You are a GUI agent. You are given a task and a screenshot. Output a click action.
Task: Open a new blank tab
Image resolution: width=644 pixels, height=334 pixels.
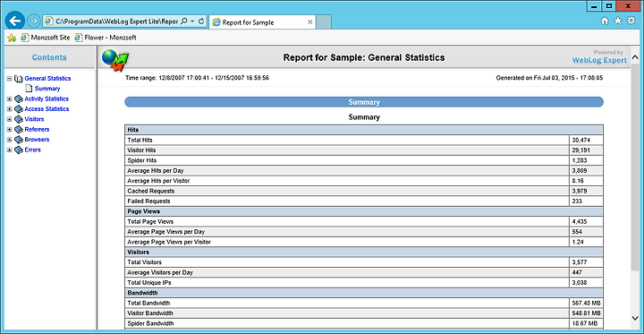click(x=324, y=22)
